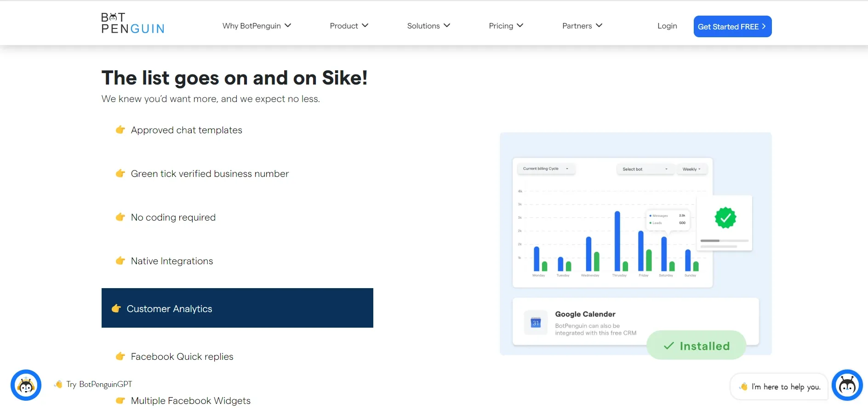The height and width of the screenshot is (409, 868).
Task: Click the Google Calender card title
Action: (585, 314)
